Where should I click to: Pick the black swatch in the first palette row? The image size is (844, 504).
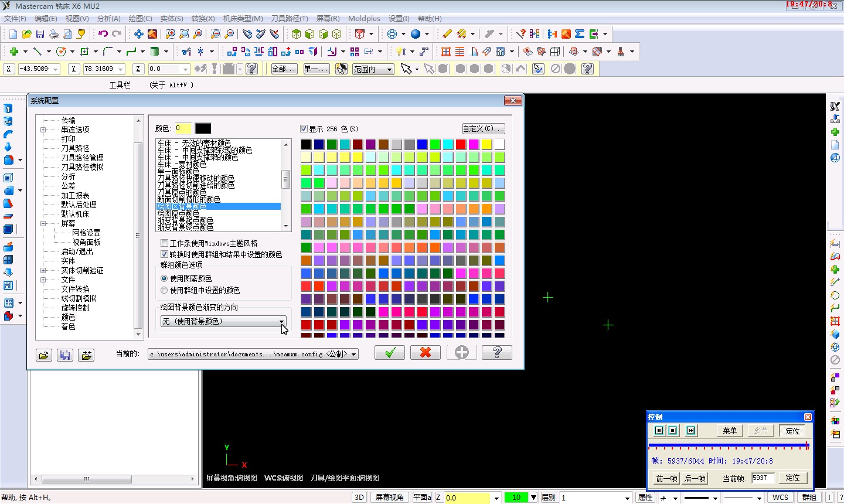pyautogui.click(x=306, y=144)
